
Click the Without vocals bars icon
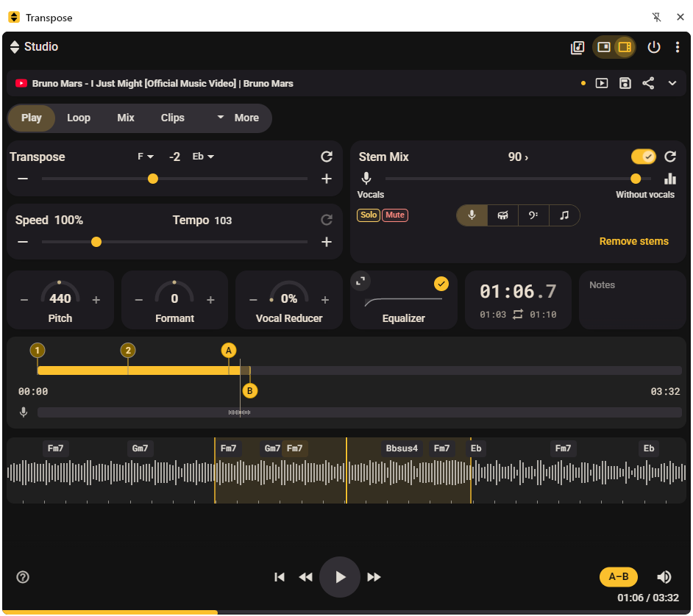click(670, 179)
